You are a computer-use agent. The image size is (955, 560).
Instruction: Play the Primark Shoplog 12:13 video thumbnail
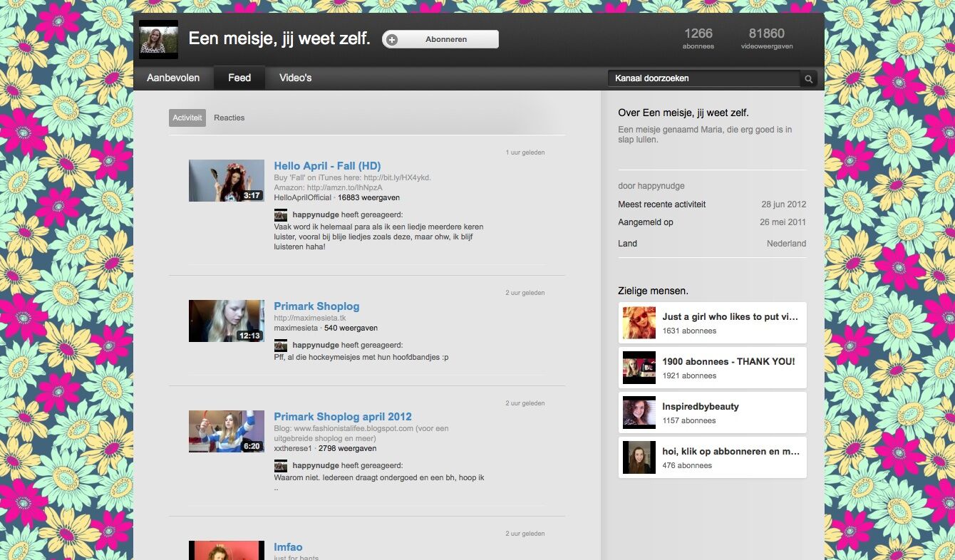point(226,321)
